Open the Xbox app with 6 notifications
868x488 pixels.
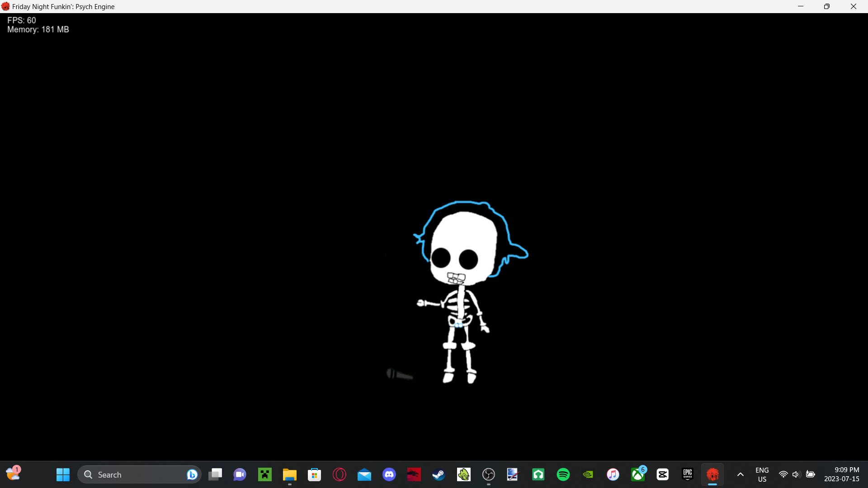point(638,474)
